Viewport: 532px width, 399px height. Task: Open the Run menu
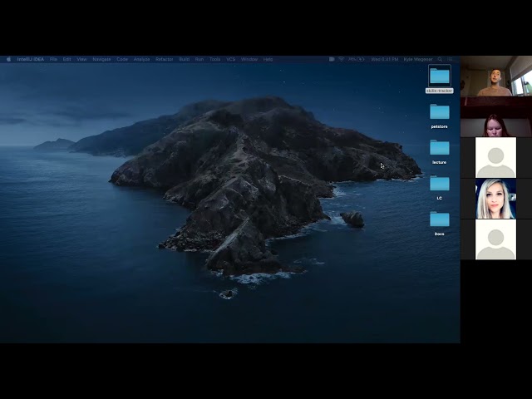tap(199, 59)
